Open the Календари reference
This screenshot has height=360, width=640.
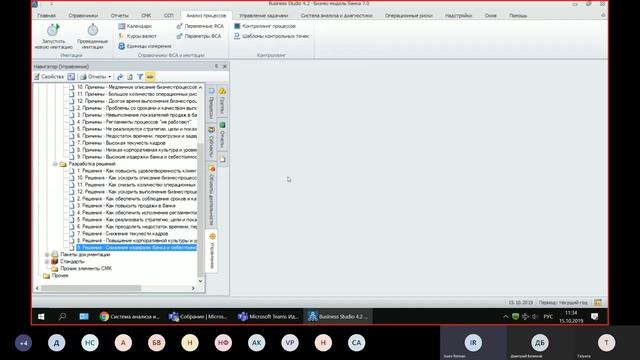135,26
